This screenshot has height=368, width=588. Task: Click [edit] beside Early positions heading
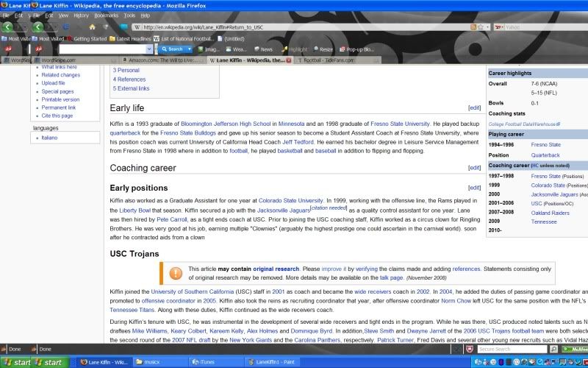(474, 188)
